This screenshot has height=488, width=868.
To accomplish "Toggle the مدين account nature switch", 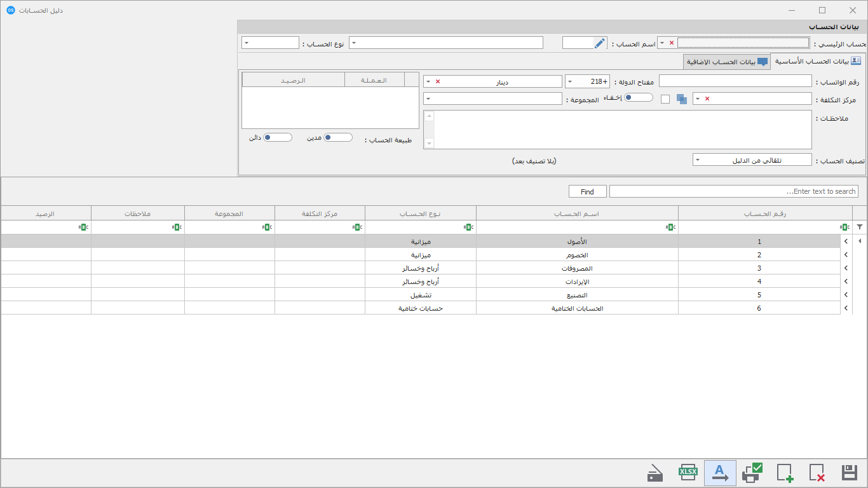I will pos(338,137).
